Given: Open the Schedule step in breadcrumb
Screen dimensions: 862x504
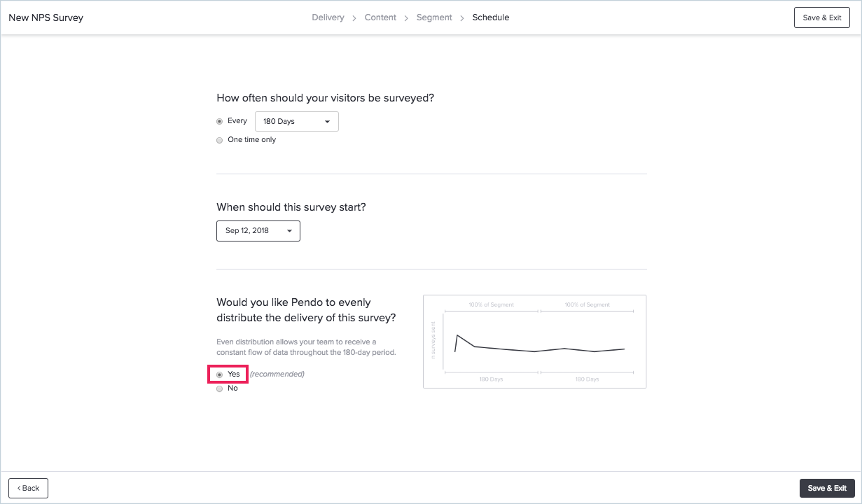Looking at the screenshot, I should click(491, 17).
